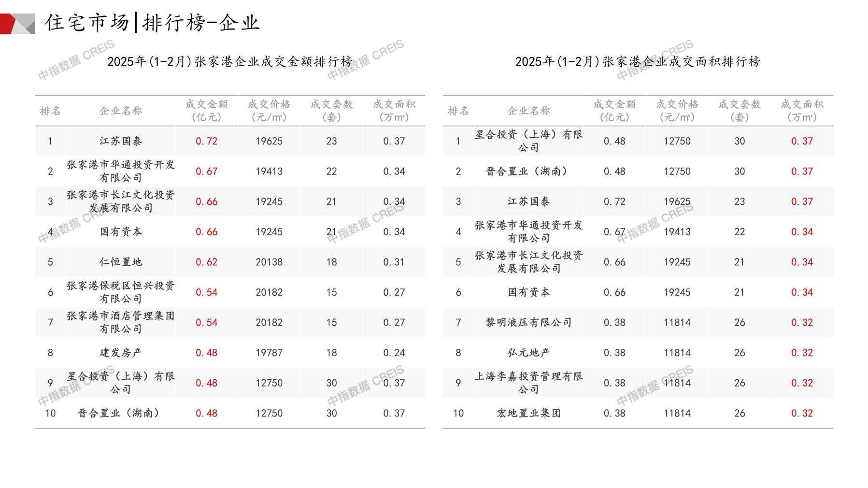Click the 黎明液压有限公司 company cell
This screenshot has width=868, height=488.
pos(528,322)
